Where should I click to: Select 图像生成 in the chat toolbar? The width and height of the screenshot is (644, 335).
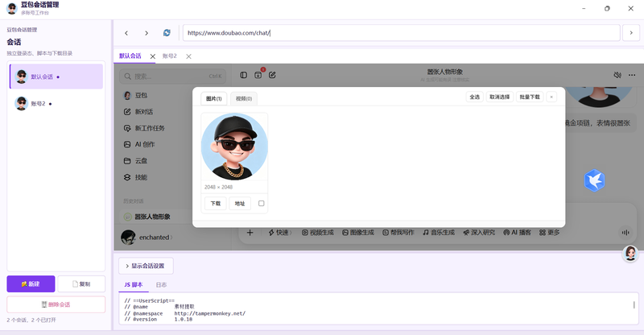[358, 233]
